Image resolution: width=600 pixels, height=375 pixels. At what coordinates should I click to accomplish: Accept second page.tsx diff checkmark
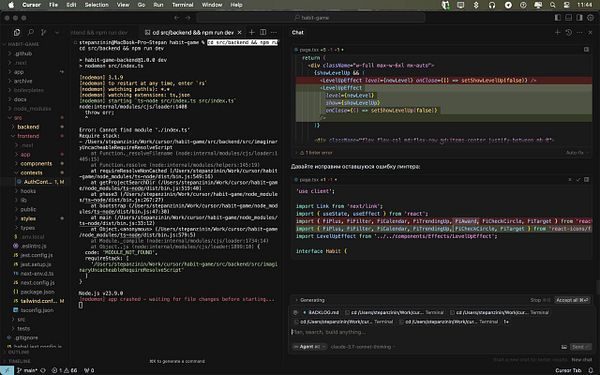click(578, 179)
